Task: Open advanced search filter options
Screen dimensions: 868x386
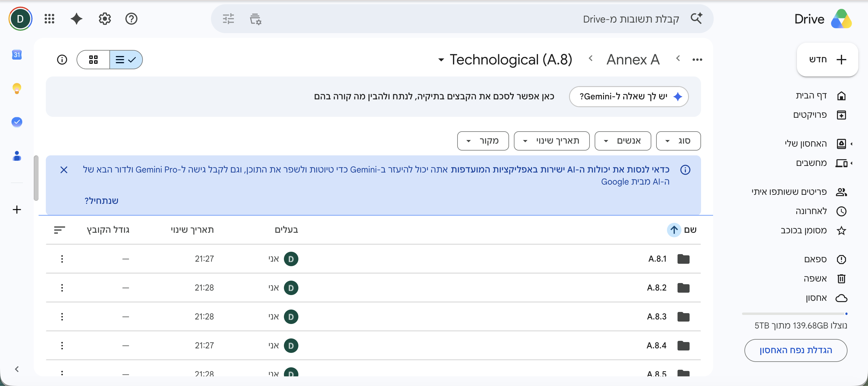Action: coord(228,19)
